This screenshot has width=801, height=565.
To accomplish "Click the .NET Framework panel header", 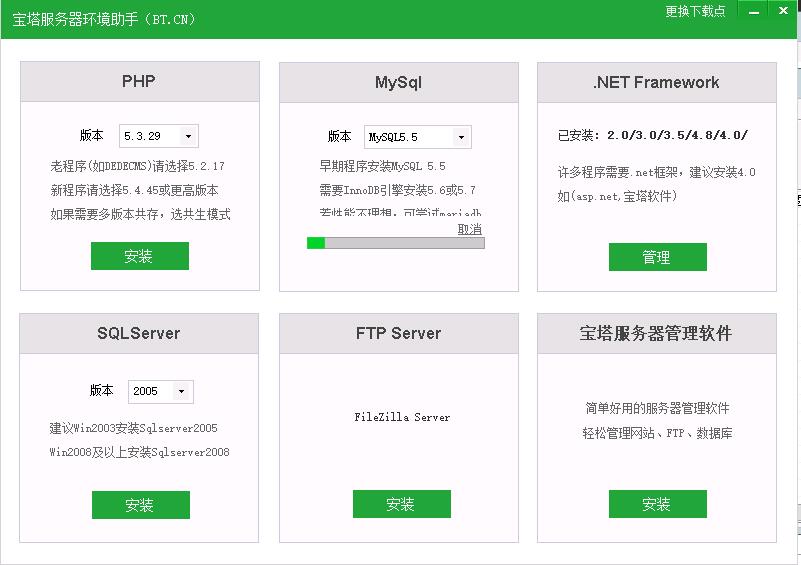I will pos(656,82).
